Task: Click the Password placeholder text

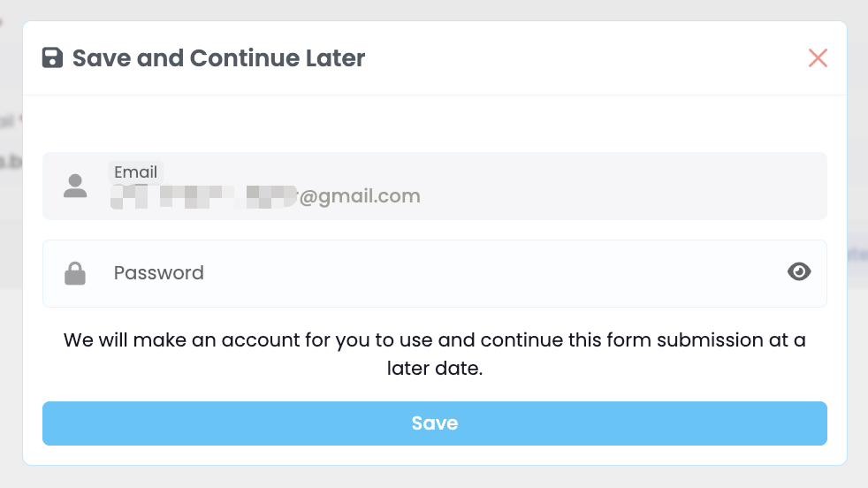Action: click(x=159, y=273)
